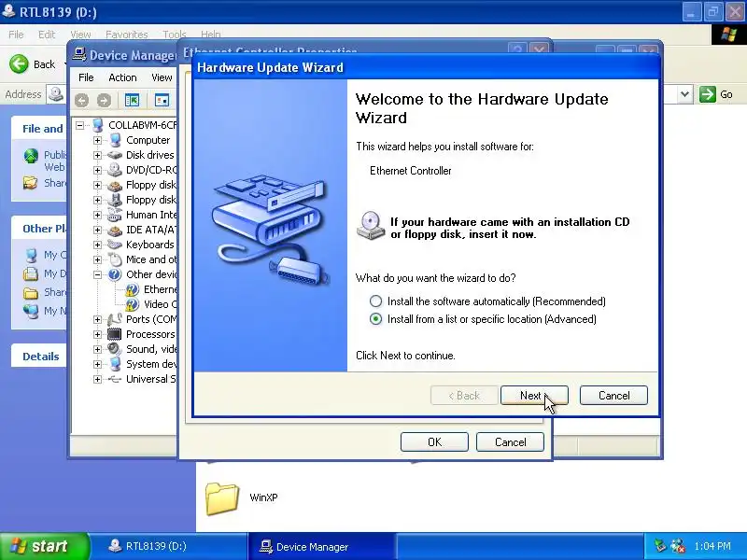Viewport: 747px width, 560px height.
Task: Click the system tray clock
Action: pos(712,546)
